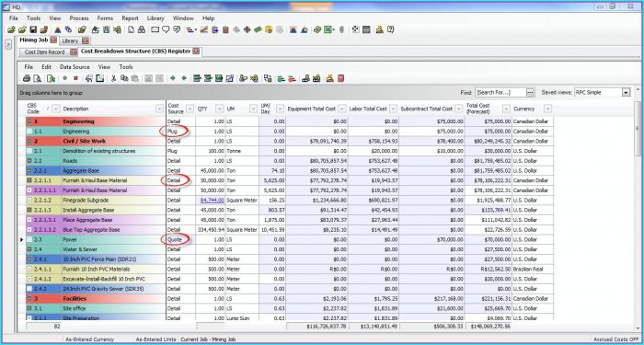Switch to the Library tab
The width and height of the screenshot is (644, 345).
[70, 41]
